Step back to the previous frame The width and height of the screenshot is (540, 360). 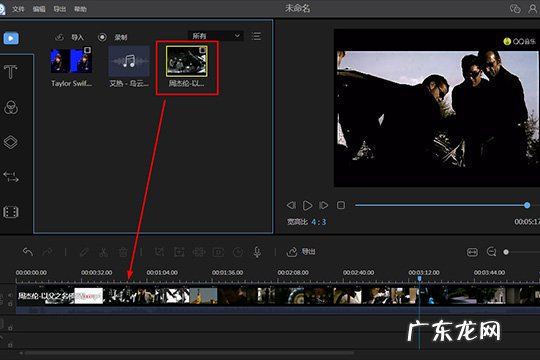pos(291,205)
